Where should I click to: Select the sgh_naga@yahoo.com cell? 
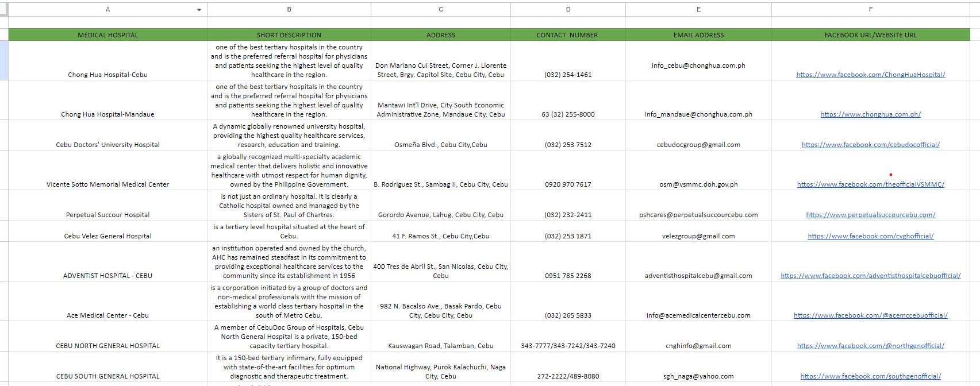pyautogui.click(x=698, y=367)
